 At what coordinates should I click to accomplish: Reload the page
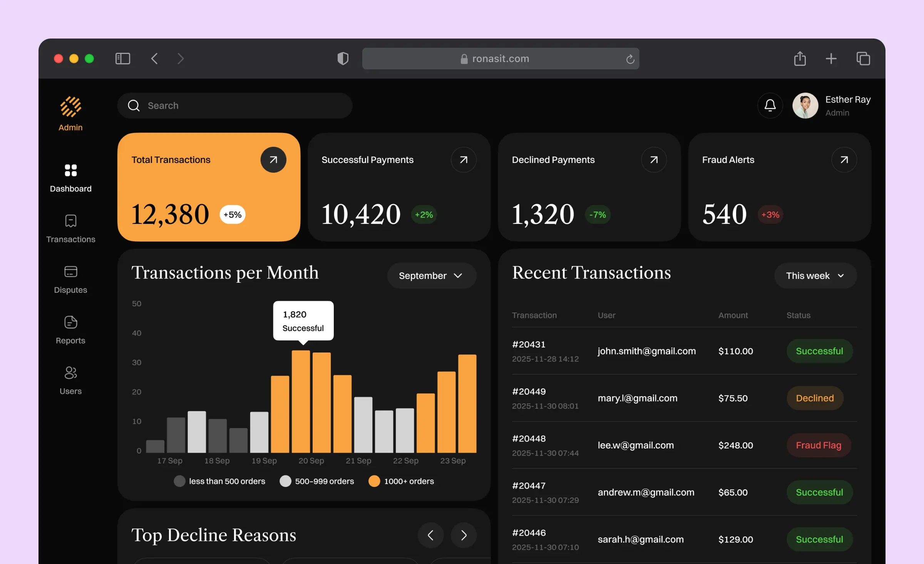coord(630,59)
